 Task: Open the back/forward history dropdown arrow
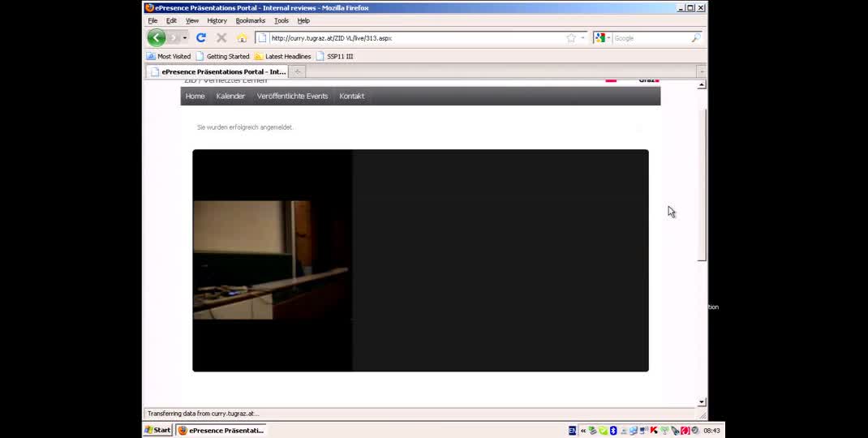185,37
